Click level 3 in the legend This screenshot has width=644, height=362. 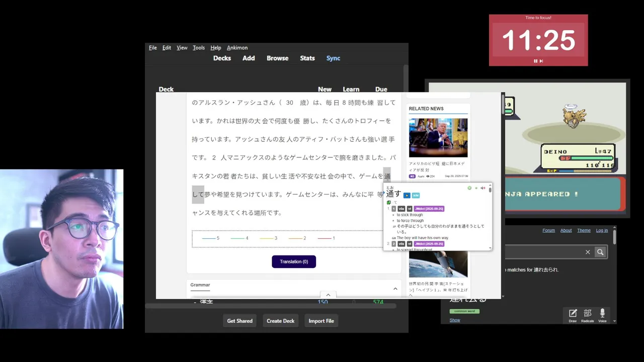pos(269,238)
